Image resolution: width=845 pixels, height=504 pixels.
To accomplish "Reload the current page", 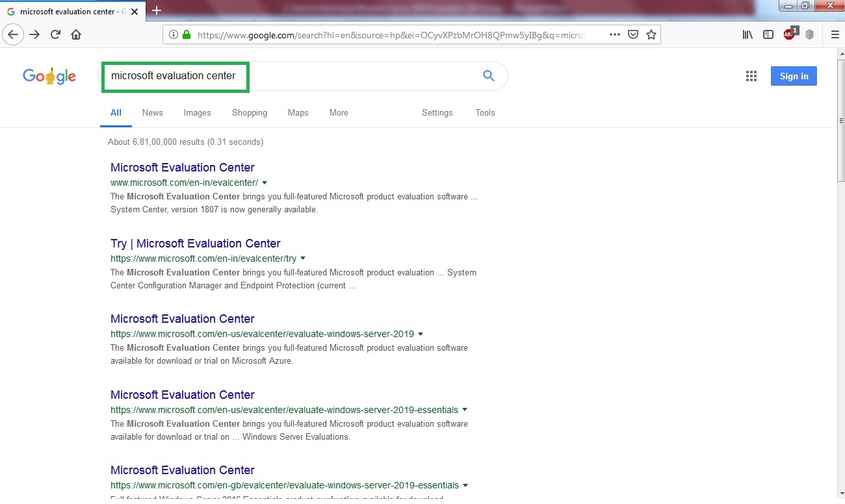I will click(55, 34).
